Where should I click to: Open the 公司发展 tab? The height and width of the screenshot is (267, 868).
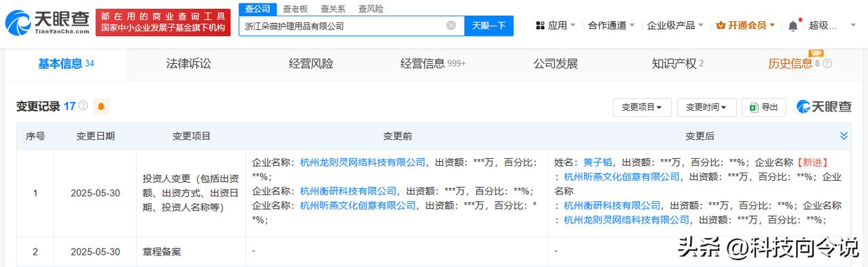pos(556,64)
